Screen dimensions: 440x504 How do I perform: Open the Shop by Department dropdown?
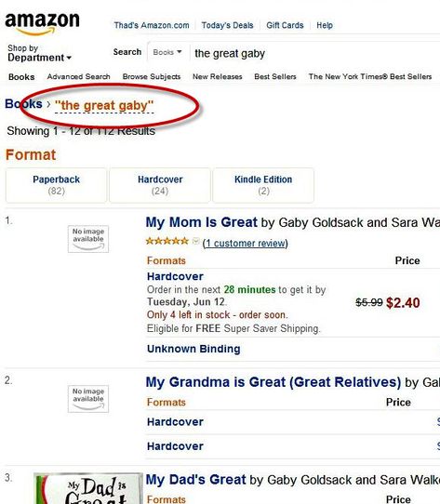39,53
